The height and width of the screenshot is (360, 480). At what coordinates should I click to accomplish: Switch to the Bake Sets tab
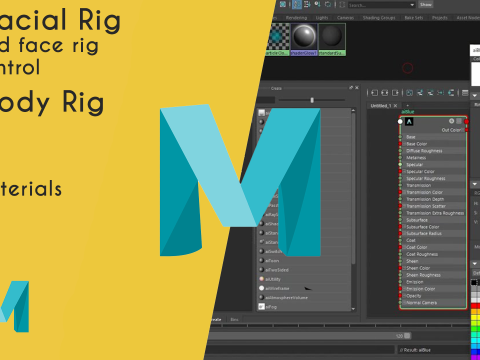click(414, 18)
